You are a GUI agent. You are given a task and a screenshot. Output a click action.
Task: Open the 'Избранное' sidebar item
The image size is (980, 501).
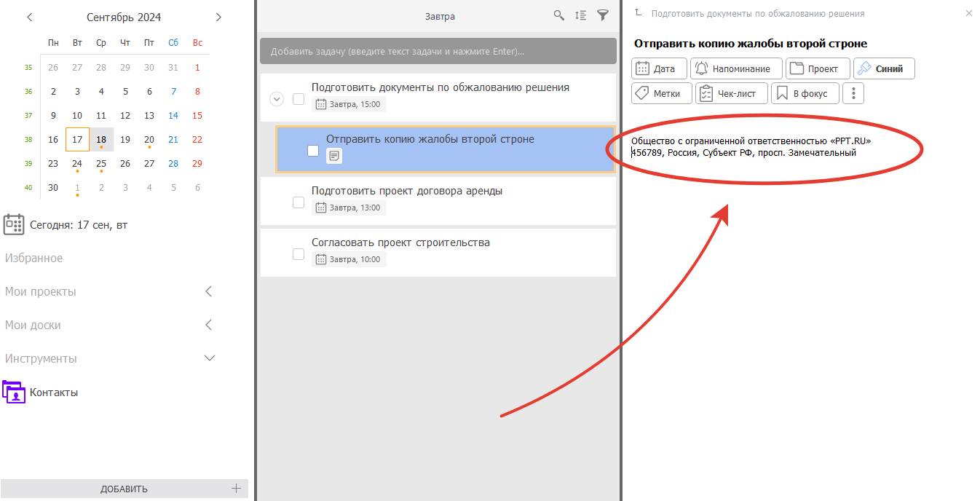point(34,258)
